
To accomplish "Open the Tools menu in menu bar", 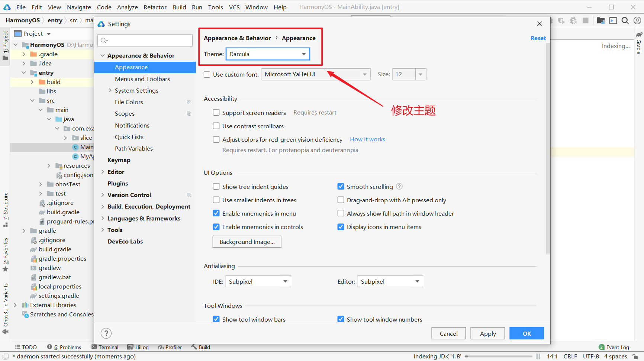I will coord(215,7).
